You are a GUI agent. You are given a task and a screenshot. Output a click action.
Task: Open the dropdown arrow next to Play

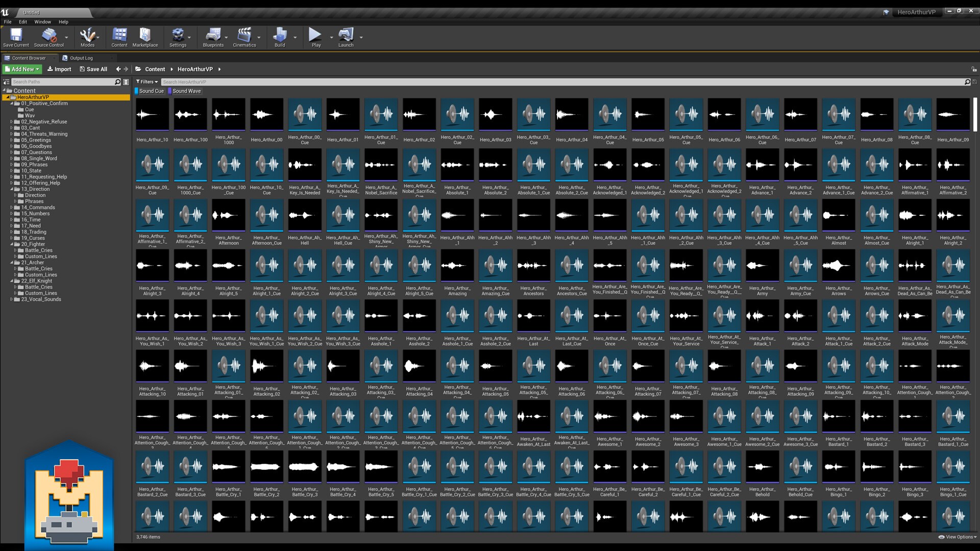[x=331, y=37]
